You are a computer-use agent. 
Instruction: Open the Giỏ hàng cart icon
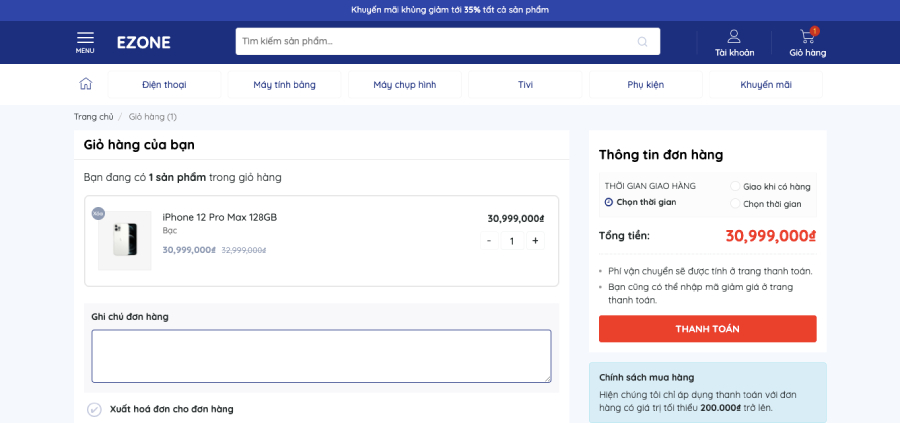pyautogui.click(x=808, y=43)
